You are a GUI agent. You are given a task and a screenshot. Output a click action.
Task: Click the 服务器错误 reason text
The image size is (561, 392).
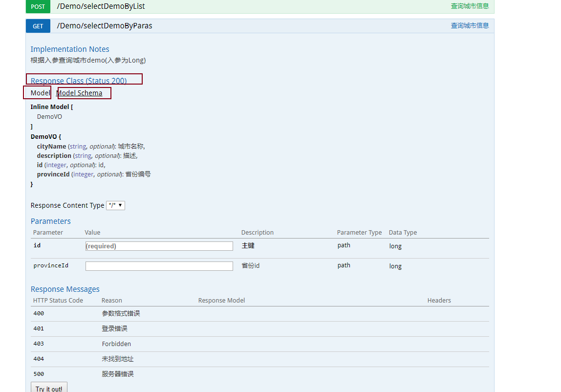pyautogui.click(x=118, y=374)
